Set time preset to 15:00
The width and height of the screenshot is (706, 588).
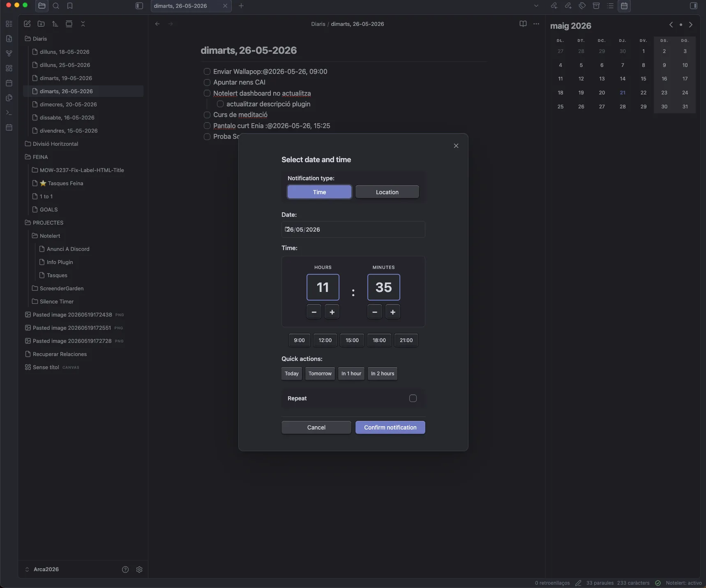352,340
